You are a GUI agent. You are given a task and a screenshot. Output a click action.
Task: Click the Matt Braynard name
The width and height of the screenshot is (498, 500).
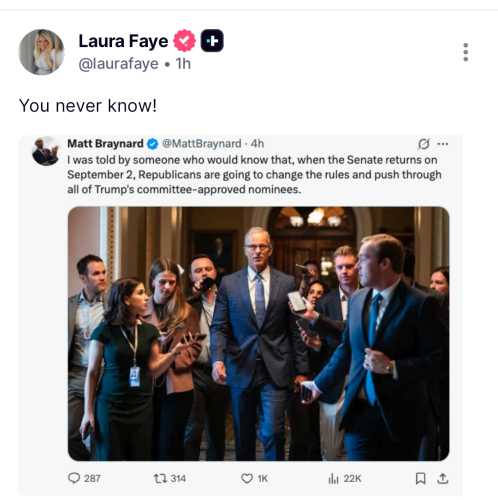pos(105,144)
